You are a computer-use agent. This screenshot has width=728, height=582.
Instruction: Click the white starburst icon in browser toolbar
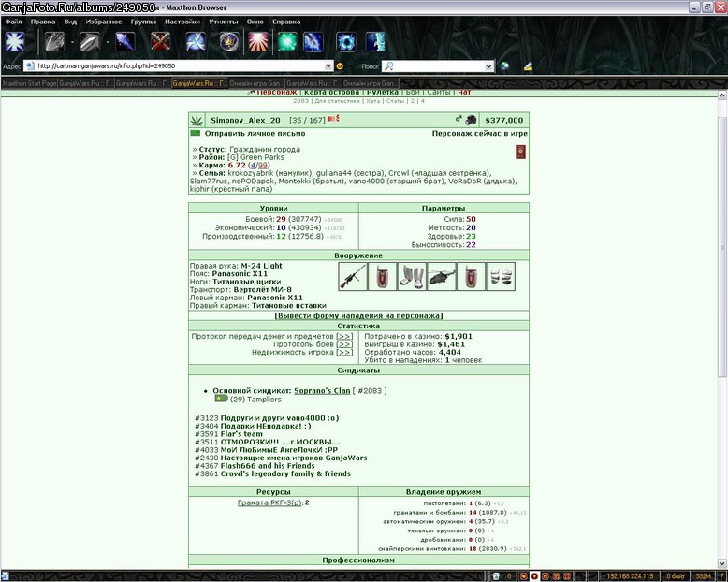pyautogui.click(x=15, y=42)
